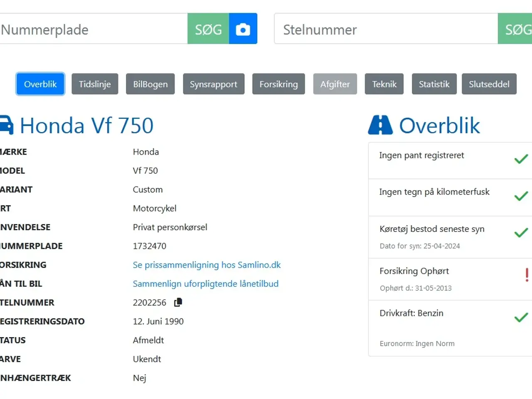Viewport: 532px width, 399px height.
Task: Click the Drivkraft: Benzin text
Action: [411, 313]
